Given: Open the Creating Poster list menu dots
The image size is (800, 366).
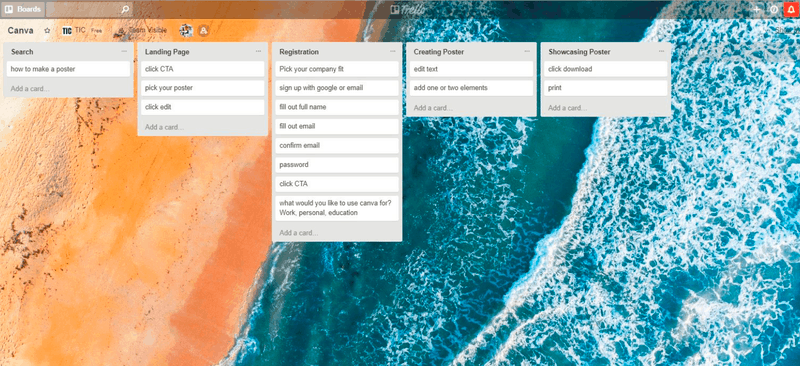Looking at the screenshot, I should (x=527, y=52).
